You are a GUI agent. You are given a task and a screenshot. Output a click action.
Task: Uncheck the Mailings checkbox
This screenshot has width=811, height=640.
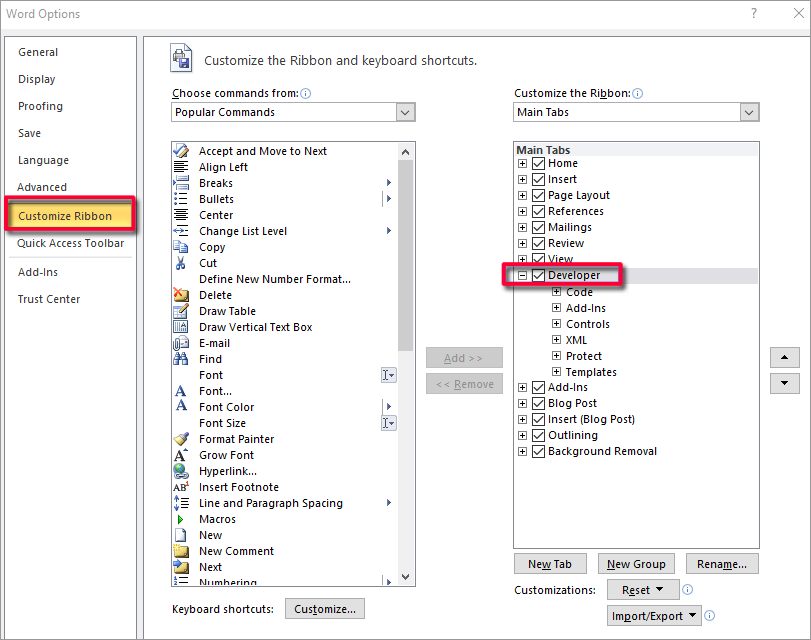538,228
